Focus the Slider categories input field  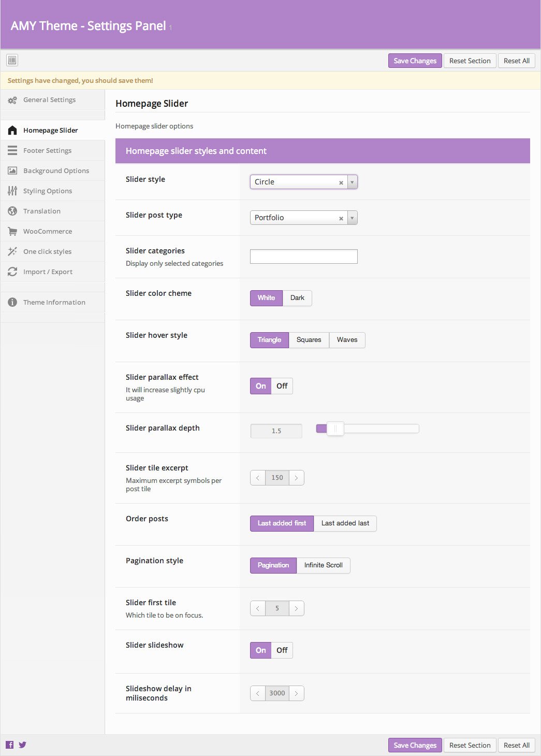pos(303,256)
